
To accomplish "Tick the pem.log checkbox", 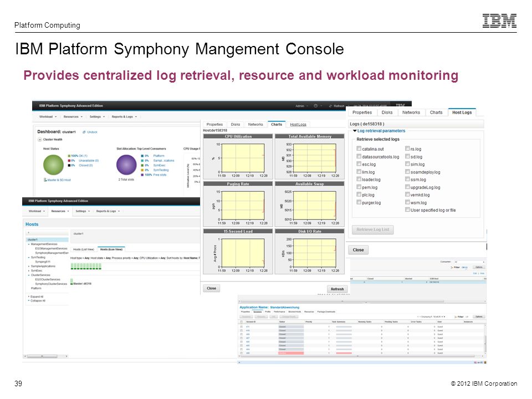I will (x=359, y=187).
